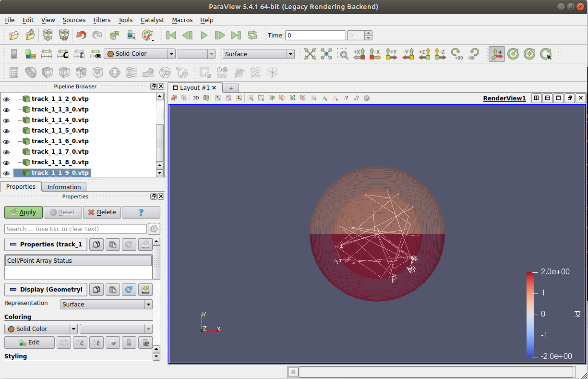Open the color map editor with Edit
Viewport: 588px width, 379px height.
pos(29,342)
